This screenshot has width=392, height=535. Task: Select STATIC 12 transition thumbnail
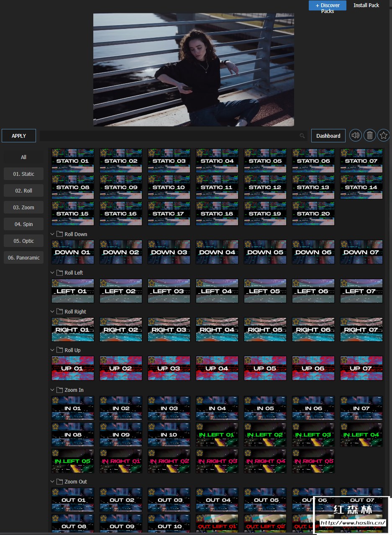point(265,187)
